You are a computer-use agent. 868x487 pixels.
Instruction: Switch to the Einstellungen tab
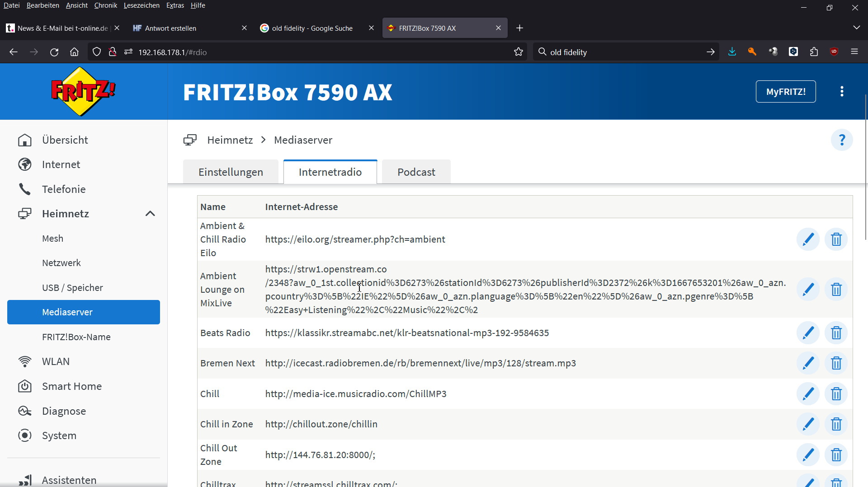(231, 172)
